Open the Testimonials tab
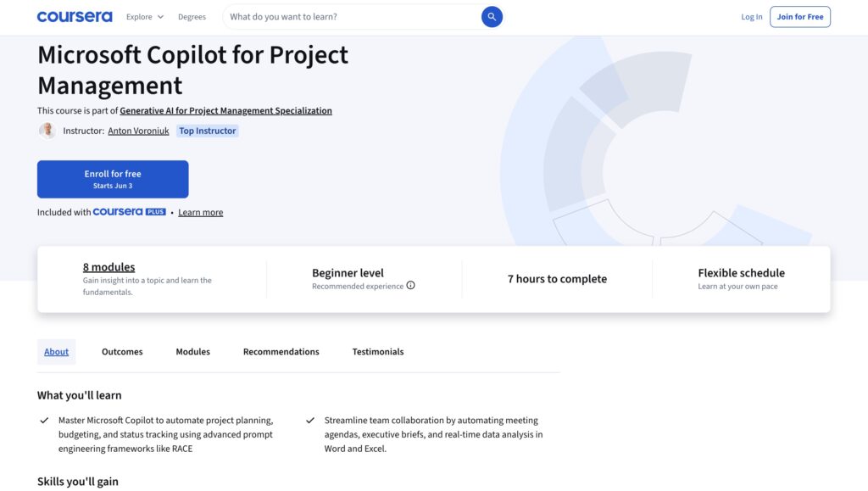This screenshot has height=491, width=868. (378, 352)
